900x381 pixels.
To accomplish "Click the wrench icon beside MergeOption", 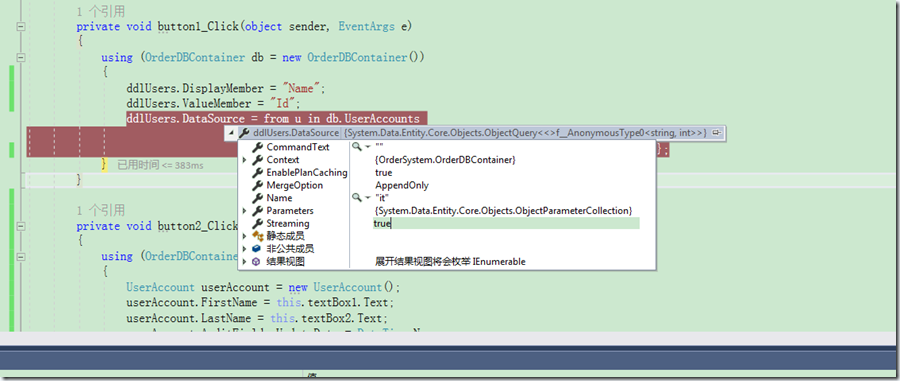I will (257, 185).
